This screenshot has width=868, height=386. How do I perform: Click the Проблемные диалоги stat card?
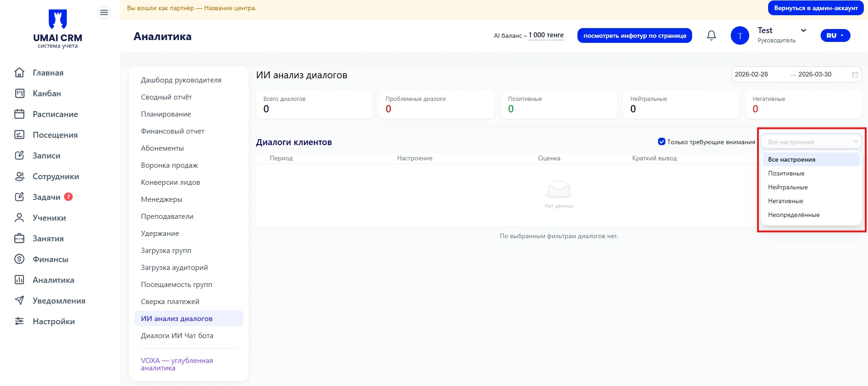[x=437, y=105]
